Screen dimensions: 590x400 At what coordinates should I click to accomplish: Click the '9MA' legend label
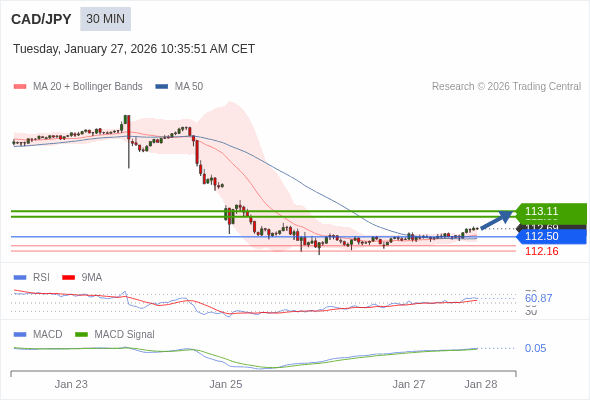pos(92,277)
